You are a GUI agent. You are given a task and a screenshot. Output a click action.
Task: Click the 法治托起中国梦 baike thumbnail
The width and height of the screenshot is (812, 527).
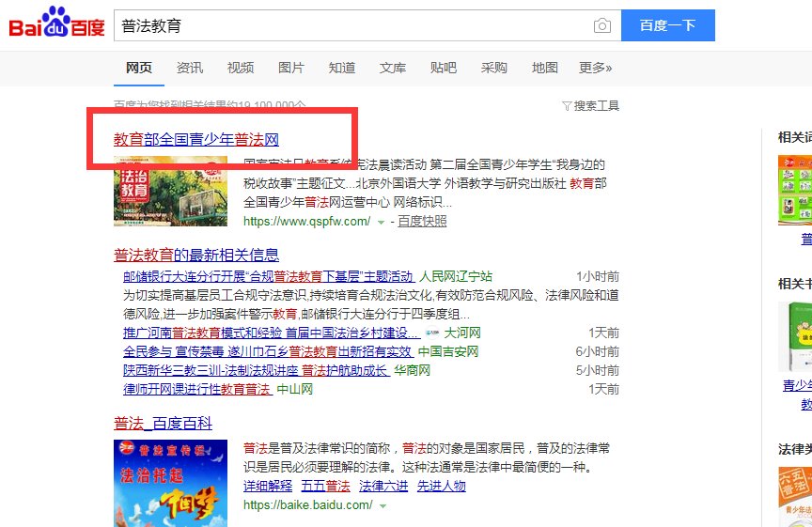point(170,484)
